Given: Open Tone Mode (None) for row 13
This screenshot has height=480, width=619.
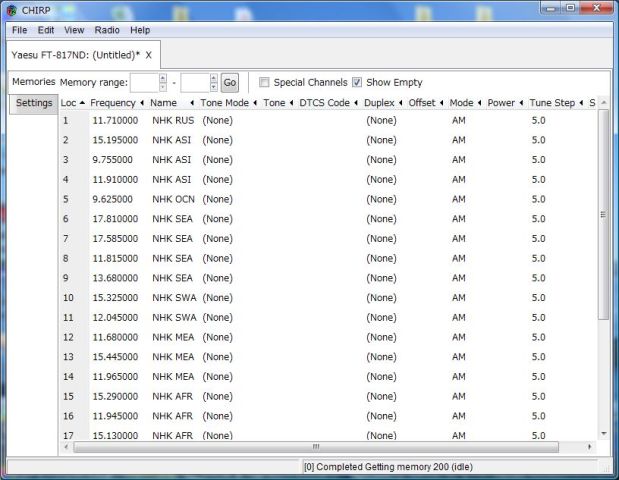Looking at the screenshot, I should click(x=218, y=357).
